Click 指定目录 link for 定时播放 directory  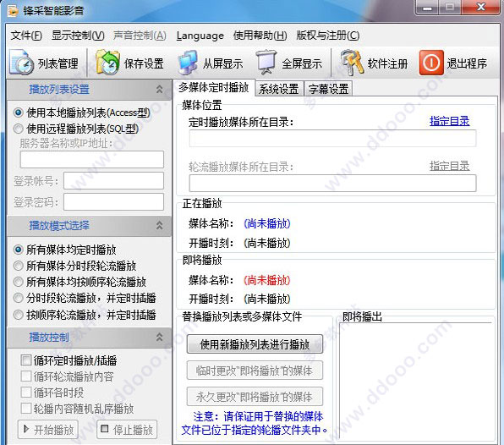point(450,121)
